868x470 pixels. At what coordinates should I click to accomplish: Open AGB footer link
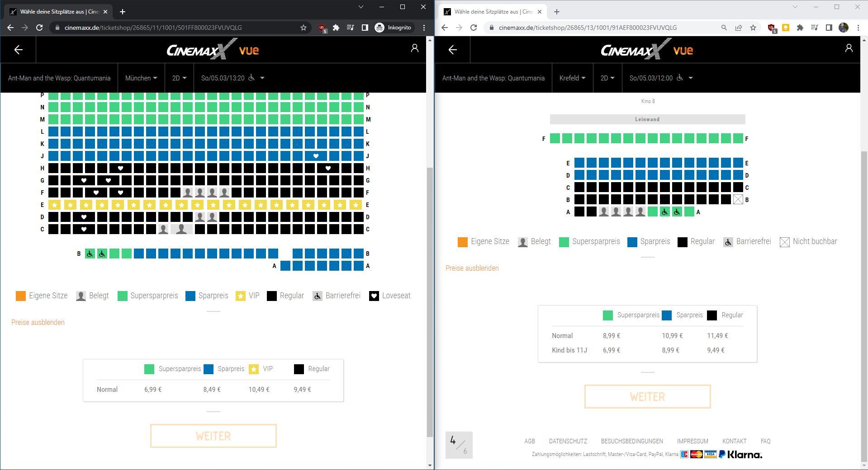point(529,441)
